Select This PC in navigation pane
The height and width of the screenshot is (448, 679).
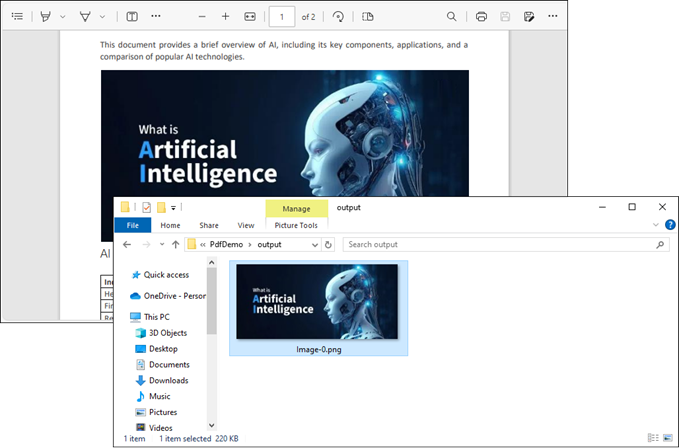(x=150, y=317)
